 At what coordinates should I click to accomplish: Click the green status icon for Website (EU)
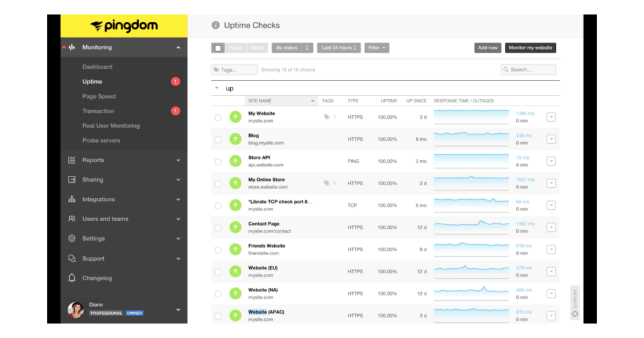click(235, 271)
